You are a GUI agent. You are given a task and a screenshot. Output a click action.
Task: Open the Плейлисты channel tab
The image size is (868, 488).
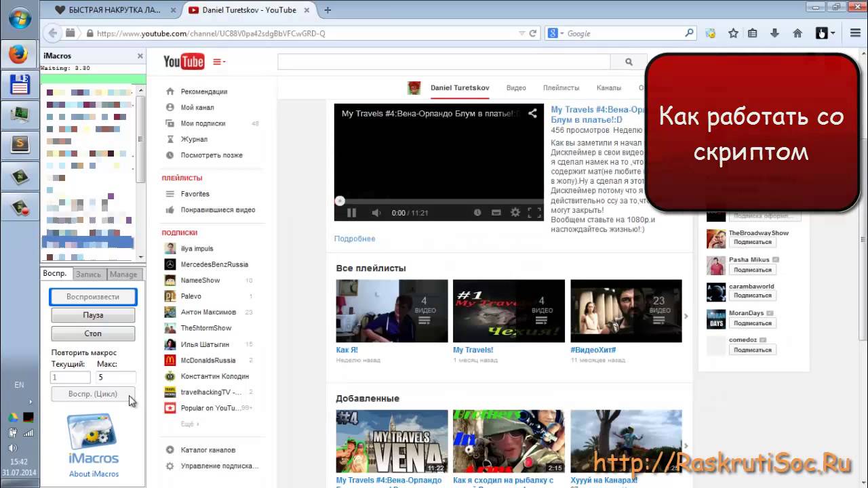click(x=561, y=88)
